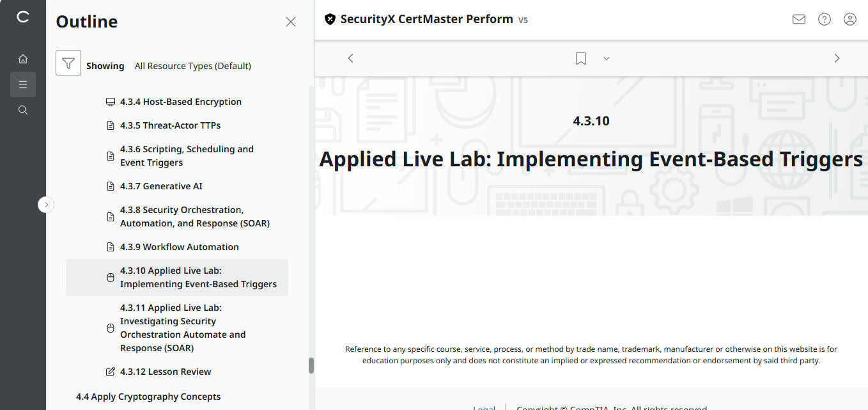Click the outline panel scrollbar thumb
The height and width of the screenshot is (410, 868).
click(x=311, y=365)
